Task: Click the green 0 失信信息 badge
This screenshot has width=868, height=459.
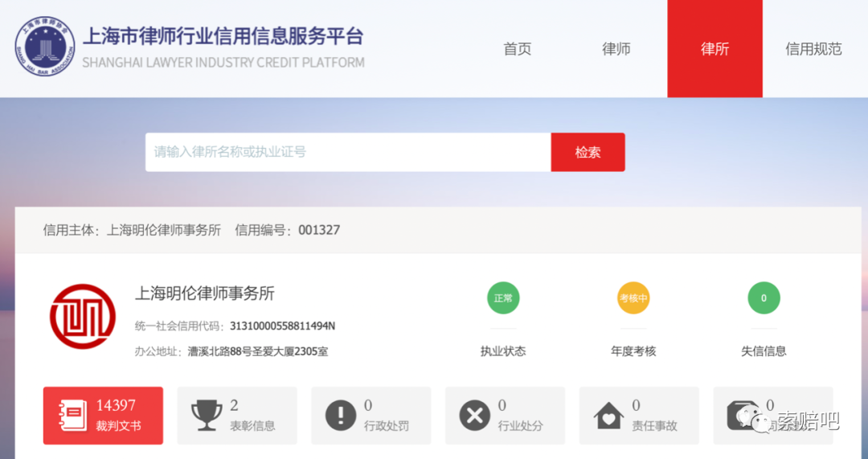Action: [x=764, y=298]
